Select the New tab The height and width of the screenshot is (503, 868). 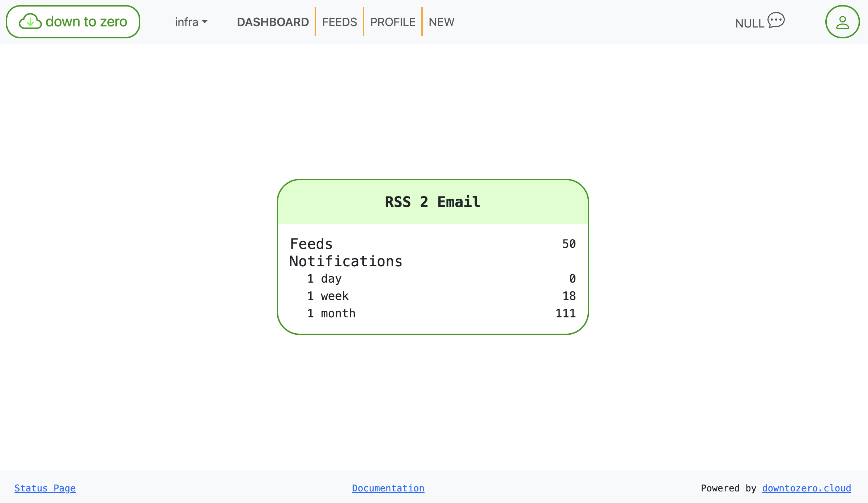point(441,22)
